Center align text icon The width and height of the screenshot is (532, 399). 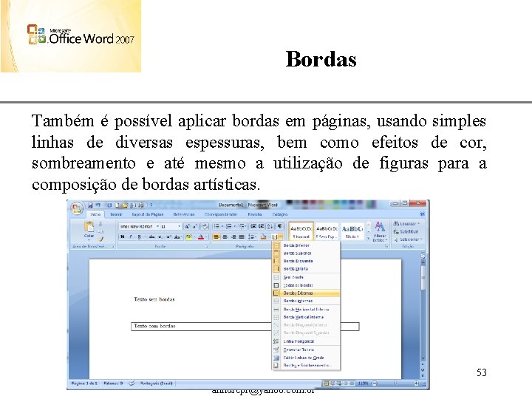pyautogui.click(x=225, y=237)
